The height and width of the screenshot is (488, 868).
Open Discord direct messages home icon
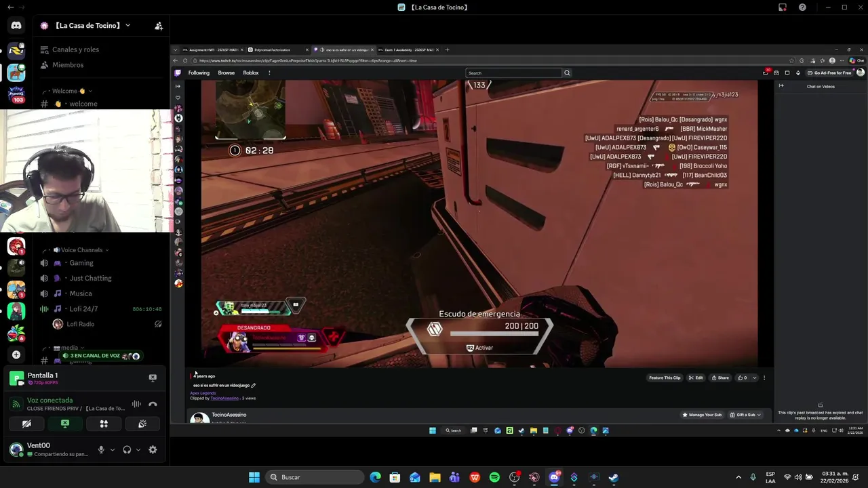16,26
